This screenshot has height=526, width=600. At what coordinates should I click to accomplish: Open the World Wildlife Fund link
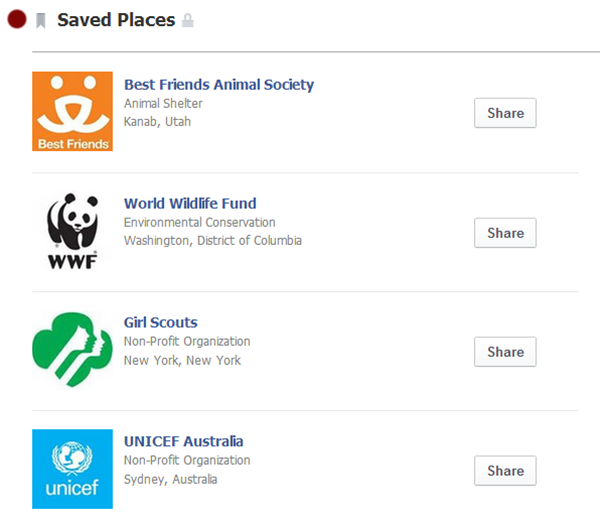[x=190, y=203]
